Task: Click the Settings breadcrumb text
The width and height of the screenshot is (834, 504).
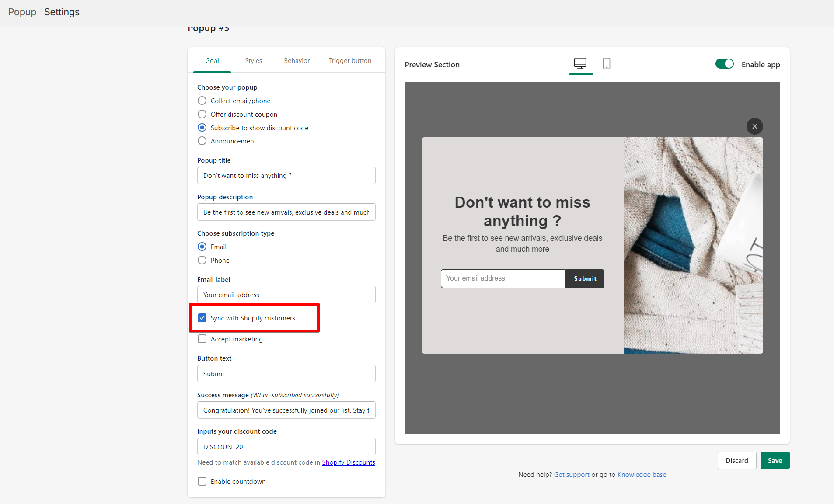Action: [62, 12]
